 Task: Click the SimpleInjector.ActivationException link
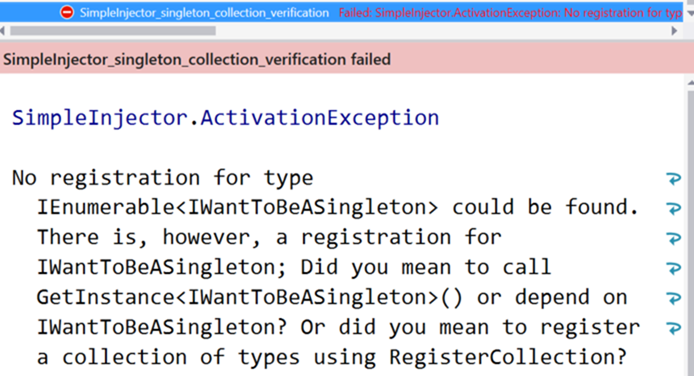pos(225,118)
